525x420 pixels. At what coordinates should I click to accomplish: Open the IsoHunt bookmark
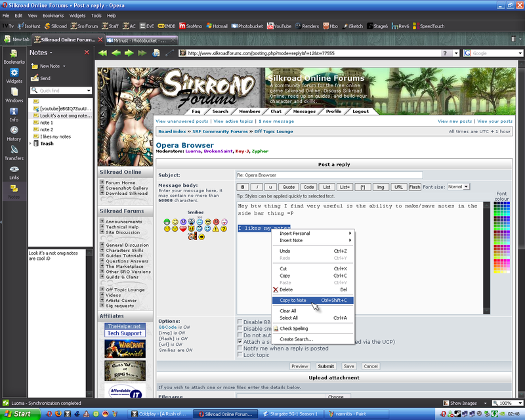(x=29, y=26)
